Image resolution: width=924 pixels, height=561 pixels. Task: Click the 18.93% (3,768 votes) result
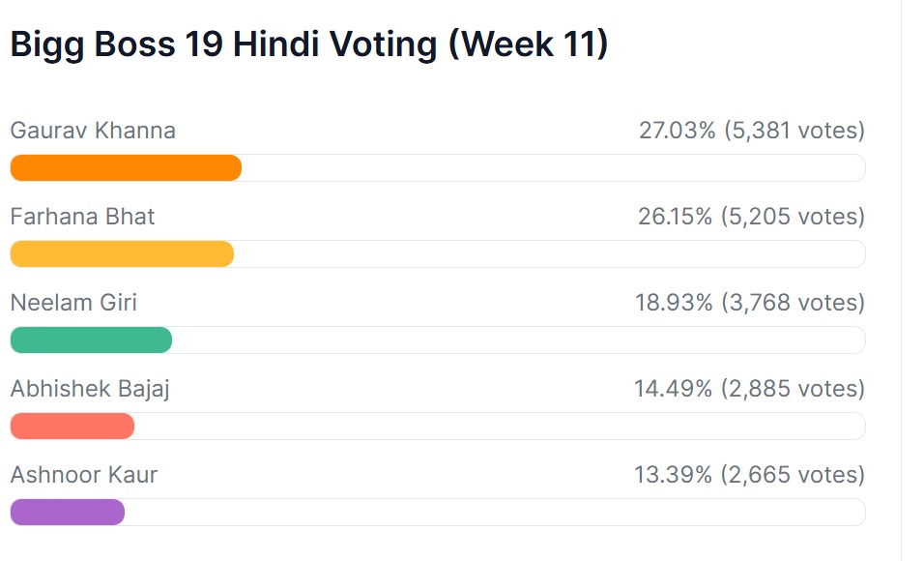749,303
